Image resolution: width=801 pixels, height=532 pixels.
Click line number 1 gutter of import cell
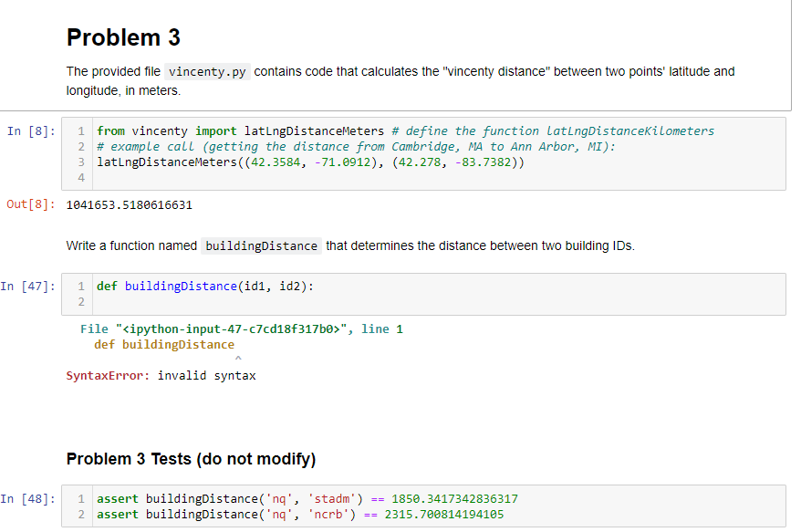click(80, 130)
